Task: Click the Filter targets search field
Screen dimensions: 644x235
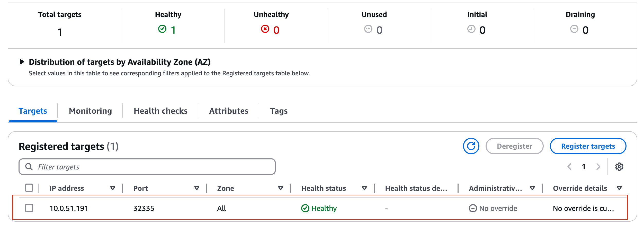Action: tap(154, 167)
